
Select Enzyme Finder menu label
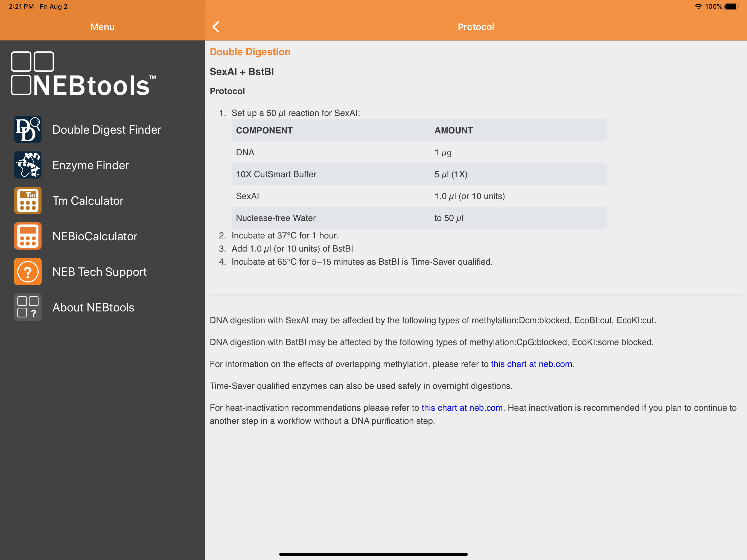[91, 165]
